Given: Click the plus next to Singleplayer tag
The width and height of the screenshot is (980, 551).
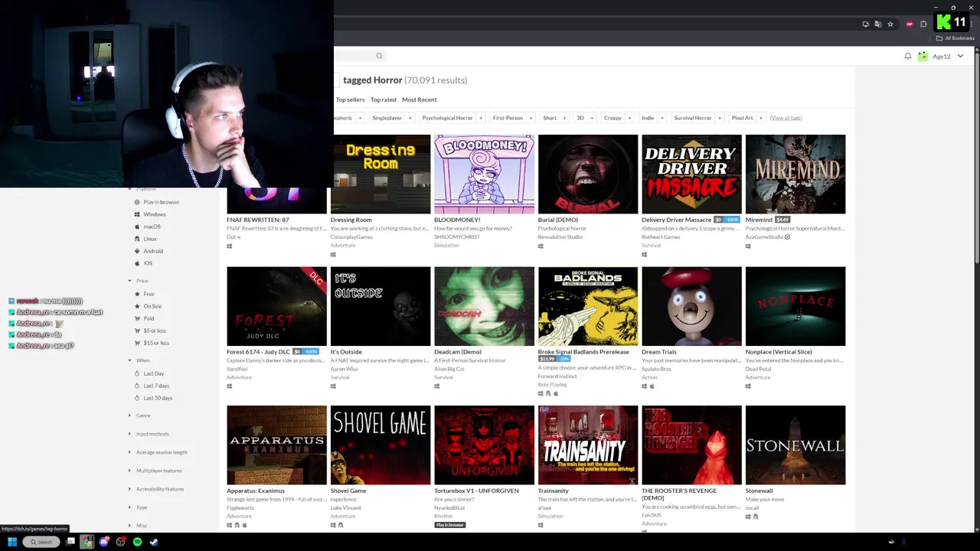Looking at the screenshot, I should [x=410, y=118].
